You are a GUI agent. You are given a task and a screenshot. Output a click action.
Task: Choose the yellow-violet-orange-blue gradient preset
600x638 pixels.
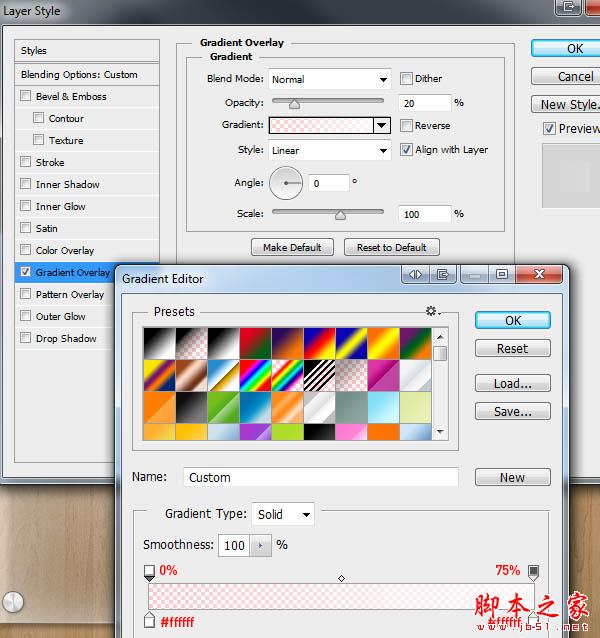(x=159, y=375)
